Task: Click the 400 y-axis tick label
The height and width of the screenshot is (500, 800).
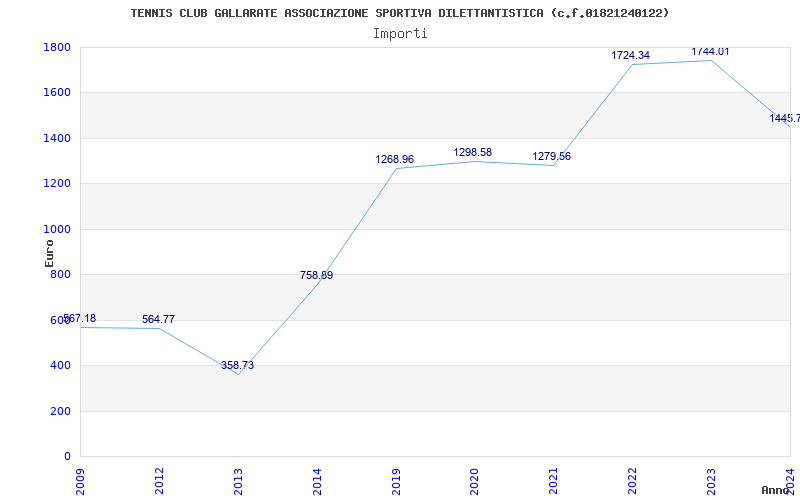Action: [x=60, y=366]
